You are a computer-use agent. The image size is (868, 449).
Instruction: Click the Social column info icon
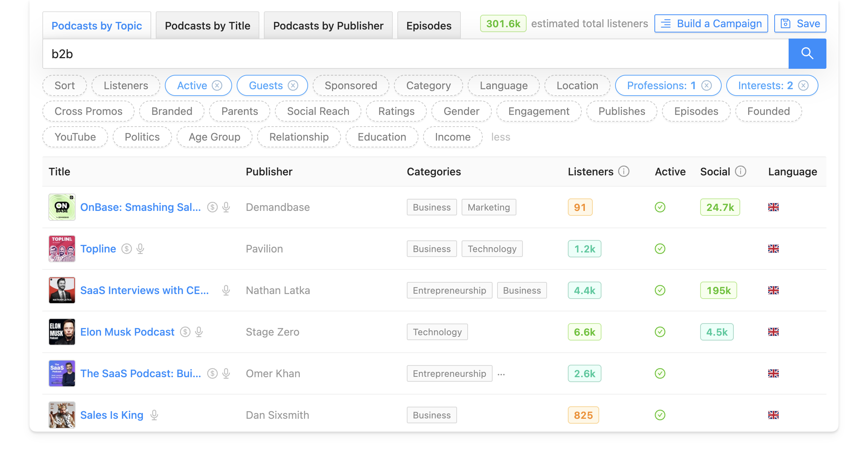741,171
